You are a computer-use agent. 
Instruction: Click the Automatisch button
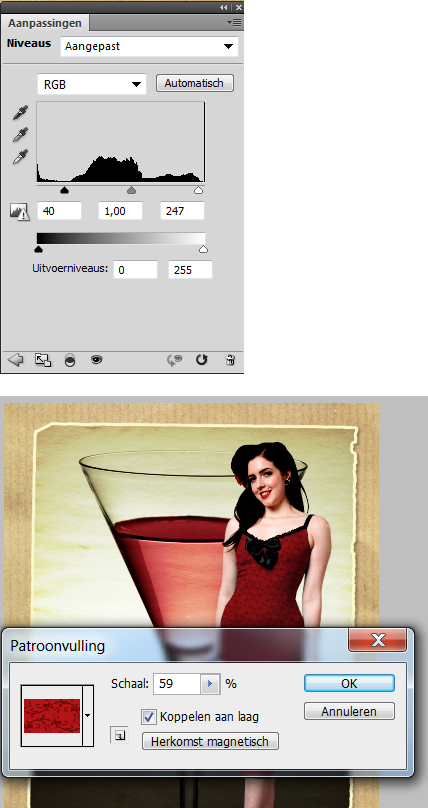click(x=195, y=83)
